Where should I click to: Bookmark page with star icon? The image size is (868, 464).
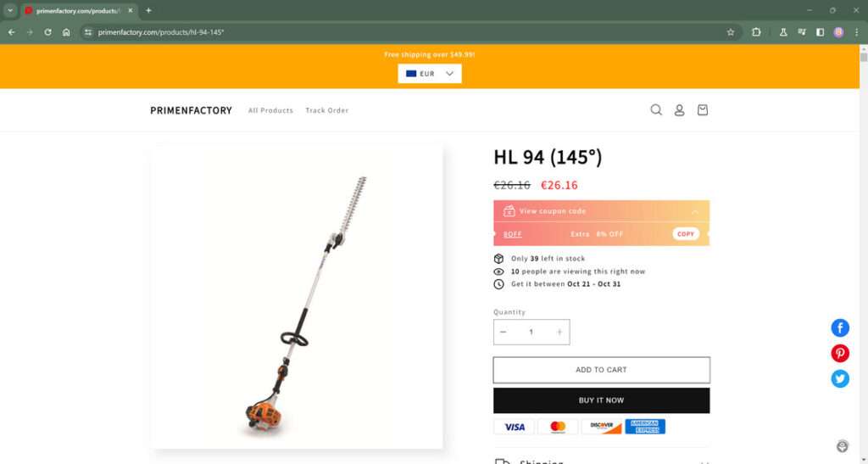tap(731, 32)
